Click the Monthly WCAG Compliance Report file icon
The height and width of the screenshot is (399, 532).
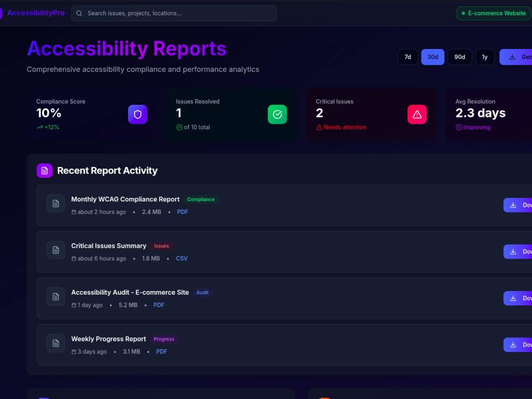56,204
